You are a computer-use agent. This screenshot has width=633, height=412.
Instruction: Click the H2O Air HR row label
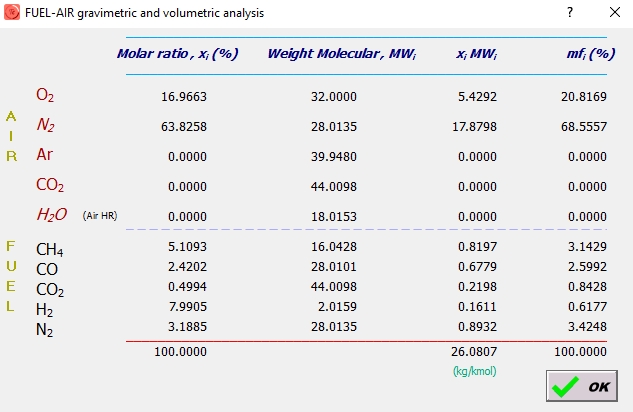click(53, 214)
